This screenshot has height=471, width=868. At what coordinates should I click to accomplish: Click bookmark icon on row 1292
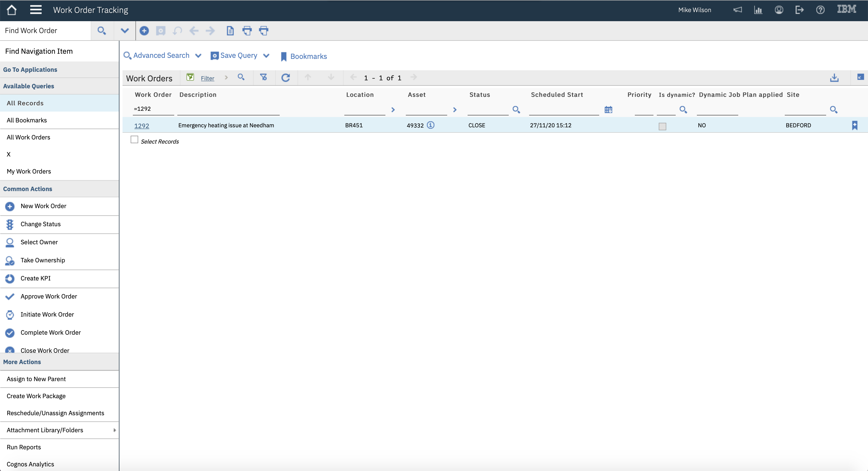point(855,125)
